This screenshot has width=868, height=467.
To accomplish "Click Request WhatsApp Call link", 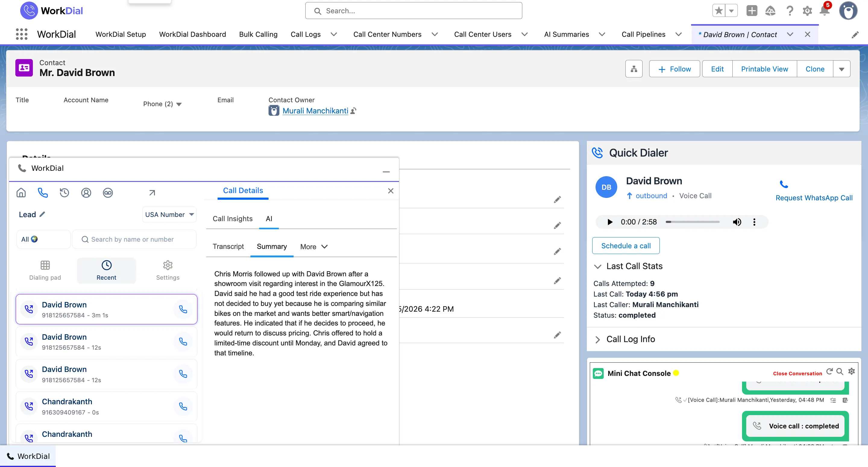I will 814,198.
